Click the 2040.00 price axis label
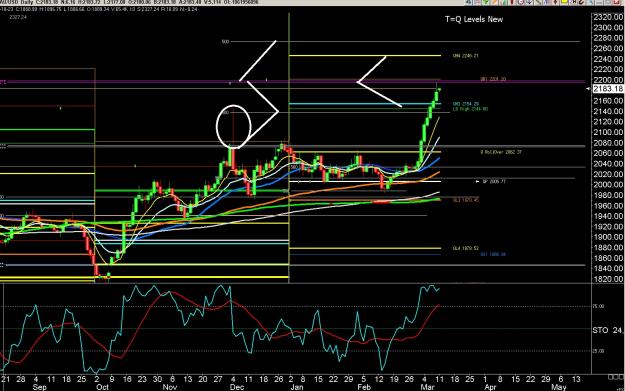 tap(608, 163)
